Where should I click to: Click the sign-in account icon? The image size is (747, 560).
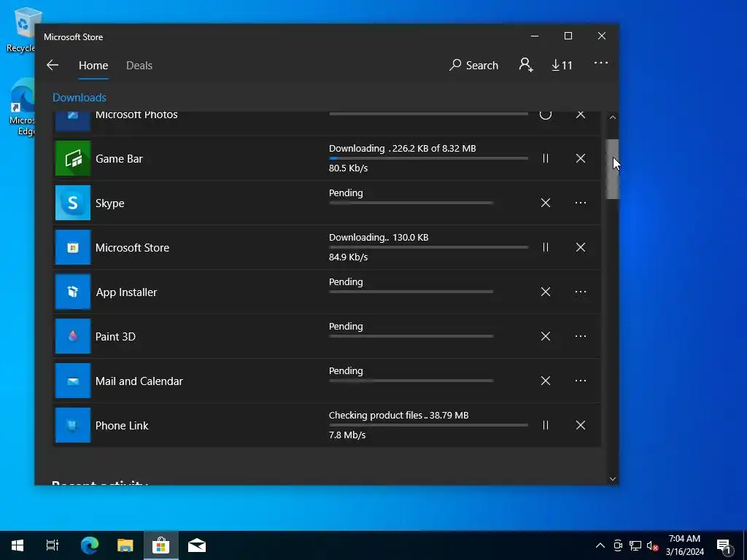525,65
